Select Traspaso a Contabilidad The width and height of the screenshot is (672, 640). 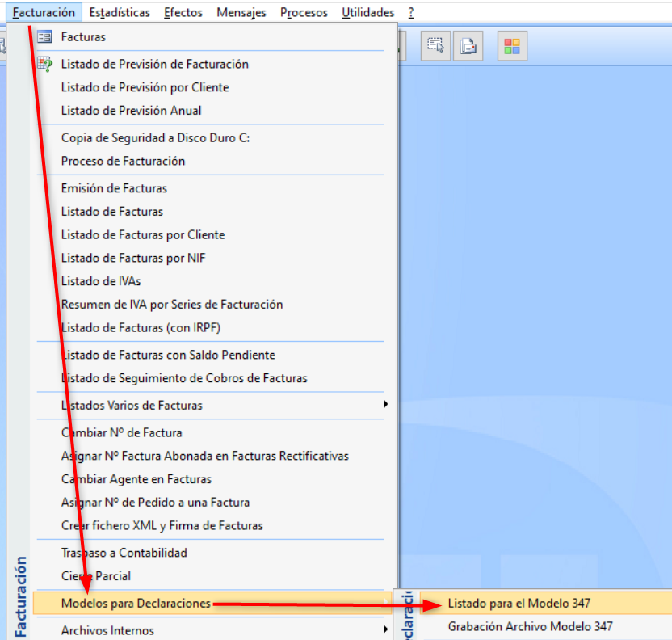[124, 553]
